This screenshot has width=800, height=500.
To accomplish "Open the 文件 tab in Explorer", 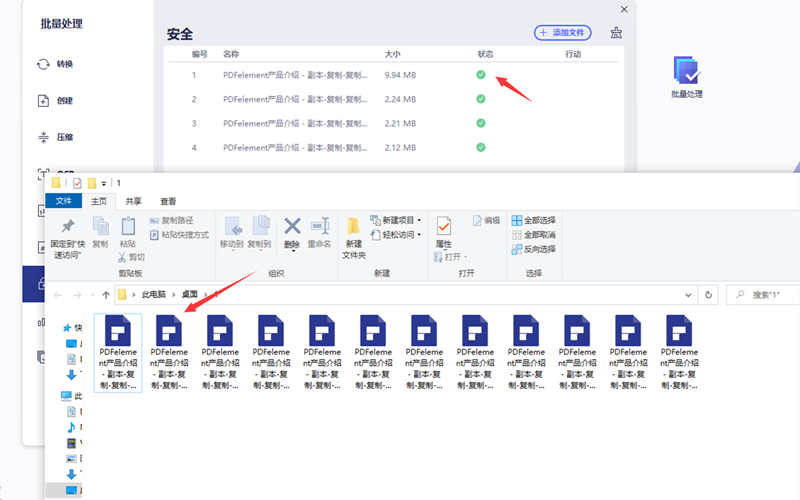I will coord(64,201).
